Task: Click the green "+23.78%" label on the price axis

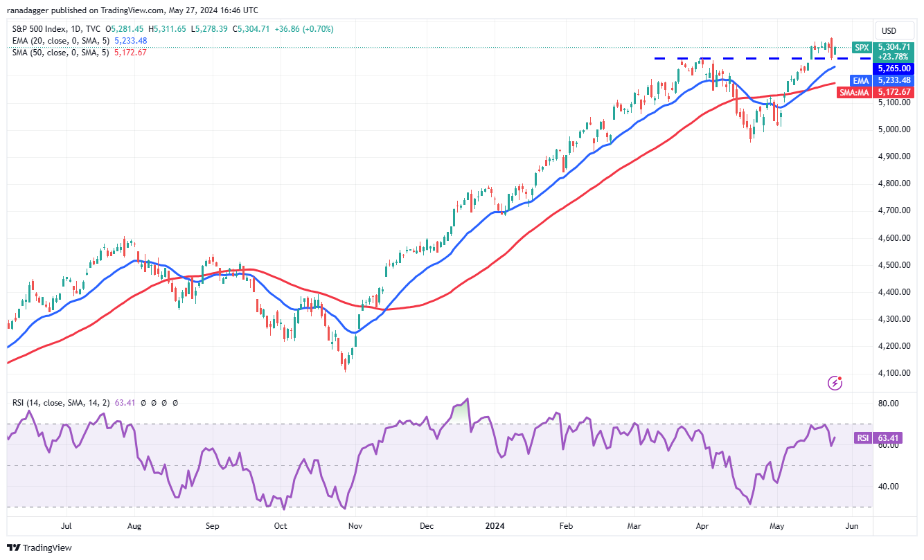Action: point(894,57)
